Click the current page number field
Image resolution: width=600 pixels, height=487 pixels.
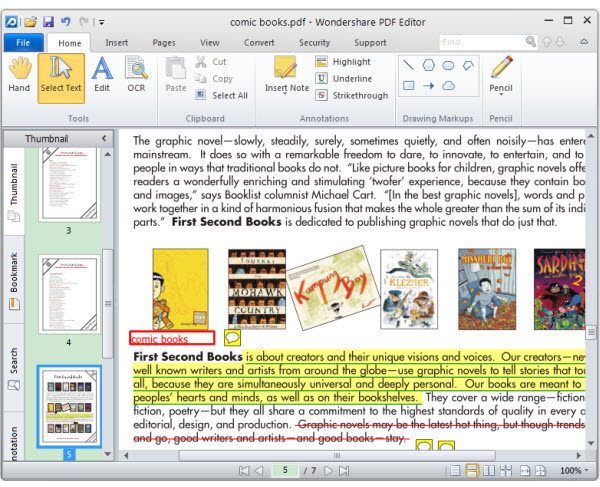click(285, 470)
